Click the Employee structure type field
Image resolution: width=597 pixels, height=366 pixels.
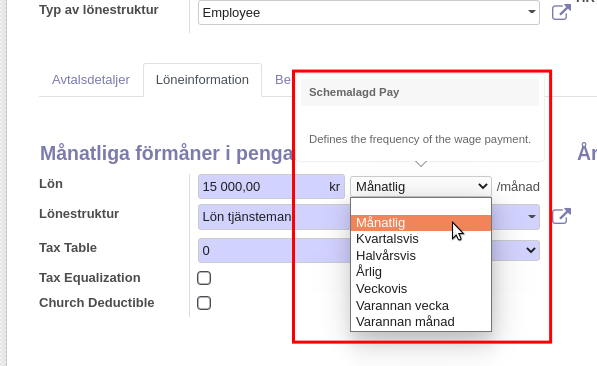369,13
